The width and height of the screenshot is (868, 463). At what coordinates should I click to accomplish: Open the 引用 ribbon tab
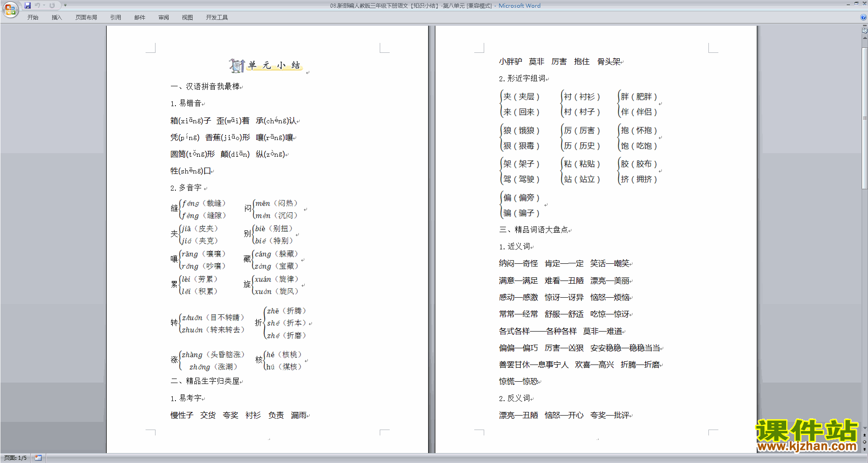116,18
